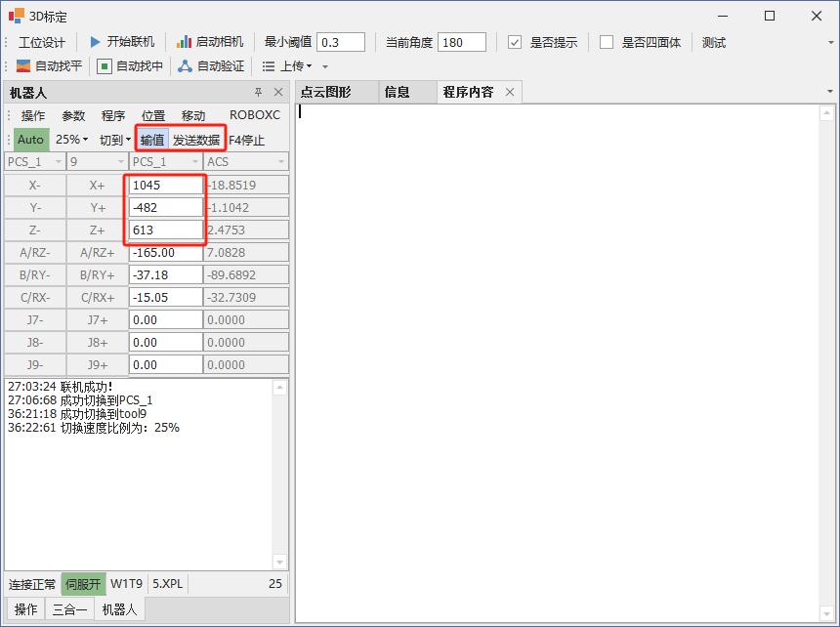The image size is (840, 627).
Task: Click the 最小阈值 input field
Action: coord(341,42)
